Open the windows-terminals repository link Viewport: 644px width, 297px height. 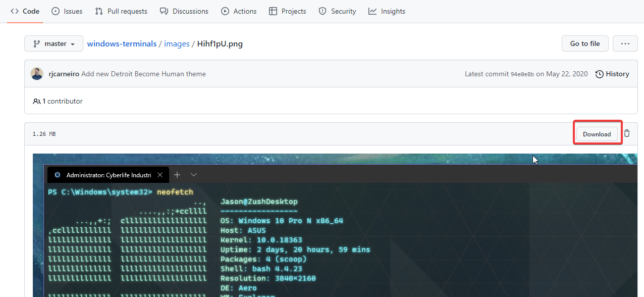pyautogui.click(x=122, y=43)
